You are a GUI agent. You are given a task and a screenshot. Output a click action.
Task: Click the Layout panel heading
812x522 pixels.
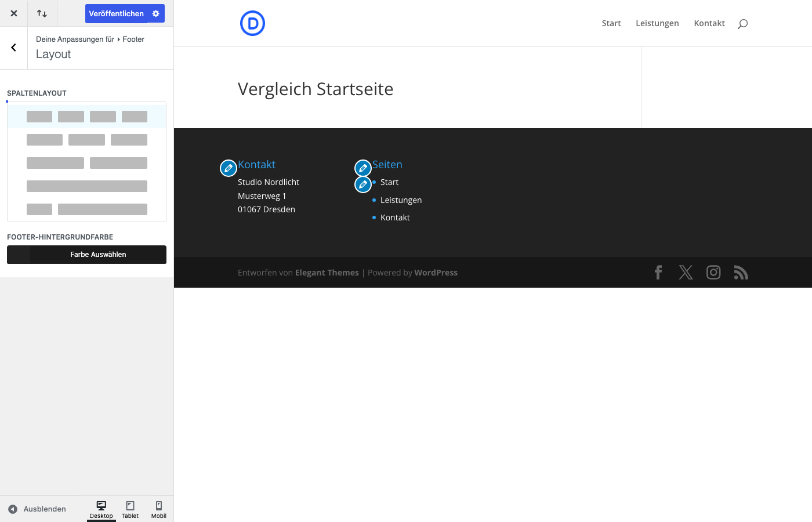point(53,54)
